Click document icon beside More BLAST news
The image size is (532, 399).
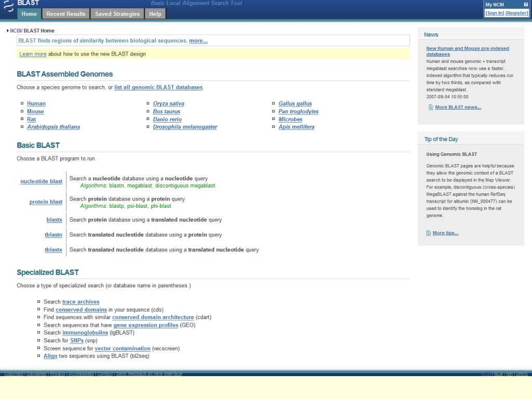pyautogui.click(x=431, y=107)
